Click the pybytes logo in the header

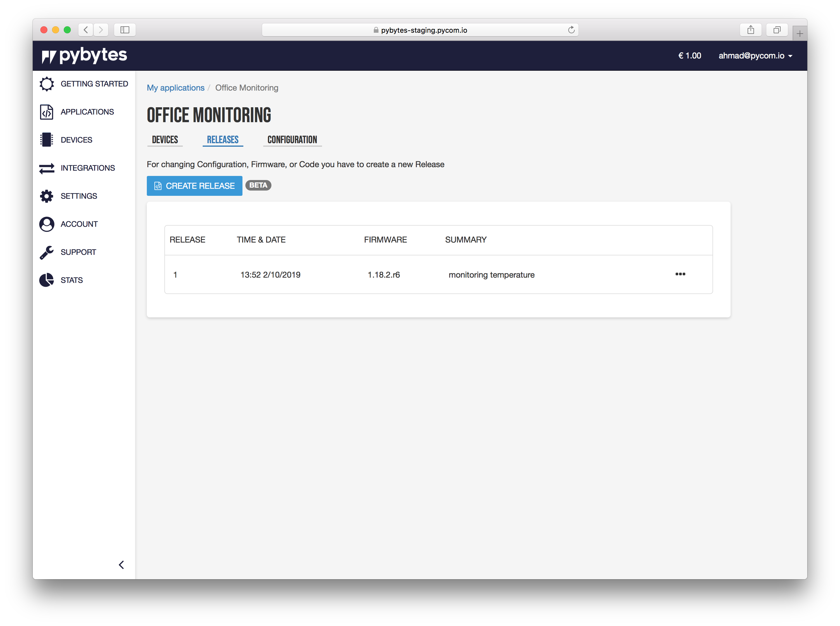point(85,56)
